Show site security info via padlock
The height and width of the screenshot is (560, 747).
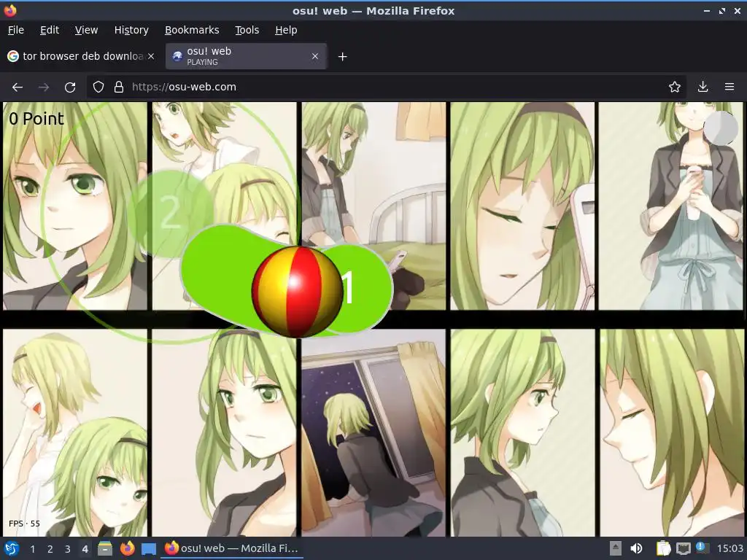pyautogui.click(x=119, y=87)
